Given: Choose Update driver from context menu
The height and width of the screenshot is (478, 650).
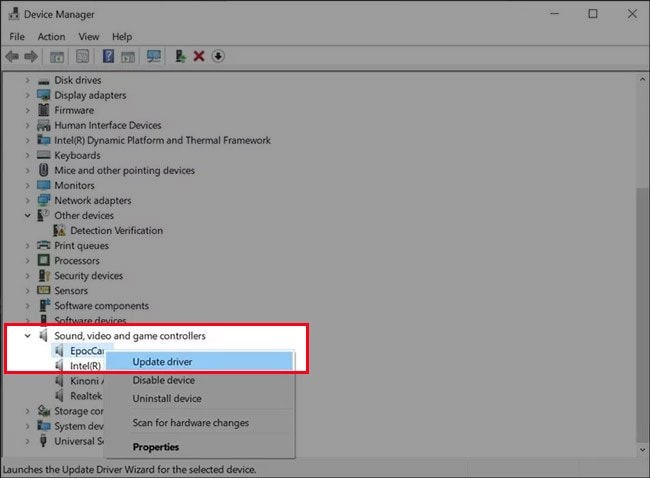Looking at the screenshot, I should coord(162,361).
